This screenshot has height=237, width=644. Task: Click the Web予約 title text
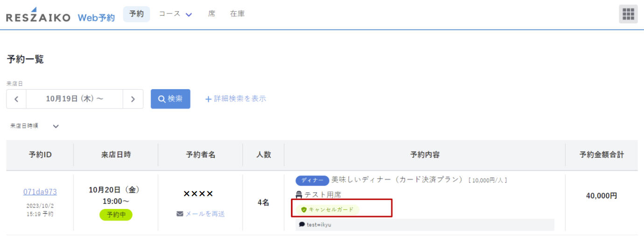click(96, 18)
